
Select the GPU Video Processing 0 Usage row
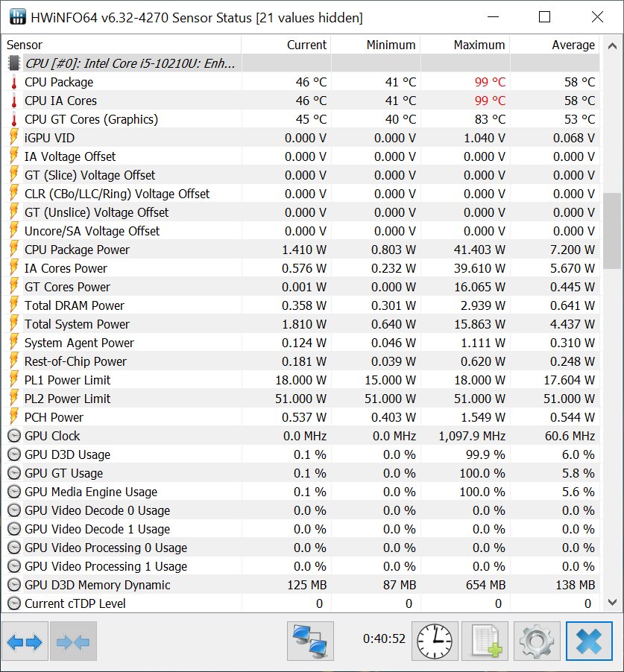[301, 548]
